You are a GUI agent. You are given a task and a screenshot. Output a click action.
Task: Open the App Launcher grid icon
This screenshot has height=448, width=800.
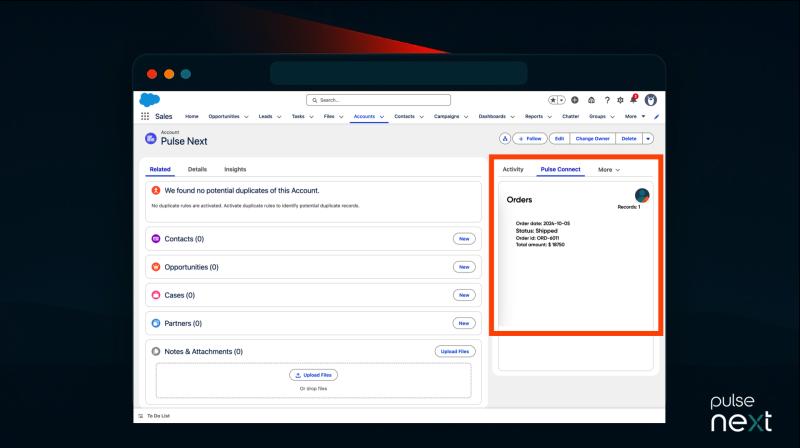tap(145, 116)
